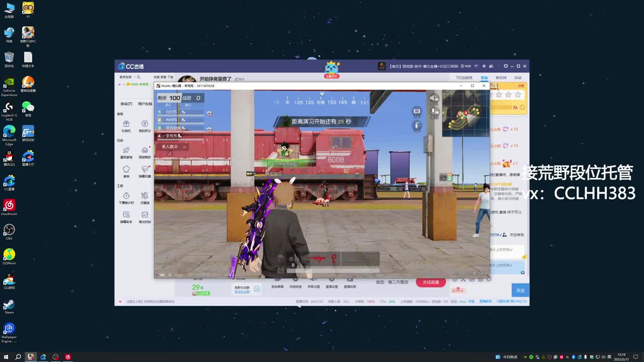
Task: Open the 西游降妖 interaction
Action: click(x=145, y=152)
